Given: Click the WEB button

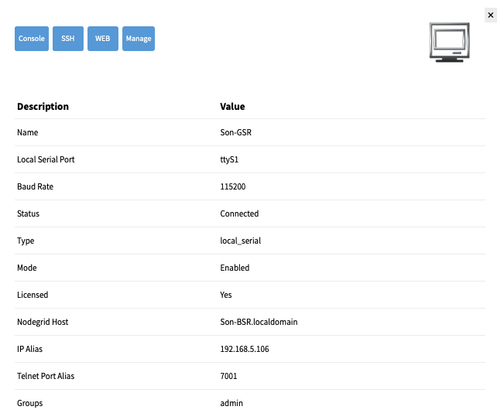Looking at the screenshot, I should [x=103, y=39].
